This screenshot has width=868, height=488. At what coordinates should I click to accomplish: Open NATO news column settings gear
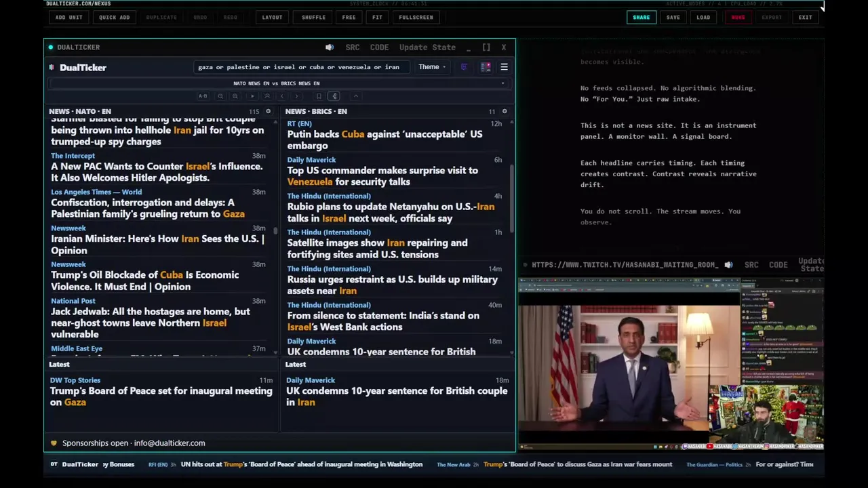coord(268,111)
